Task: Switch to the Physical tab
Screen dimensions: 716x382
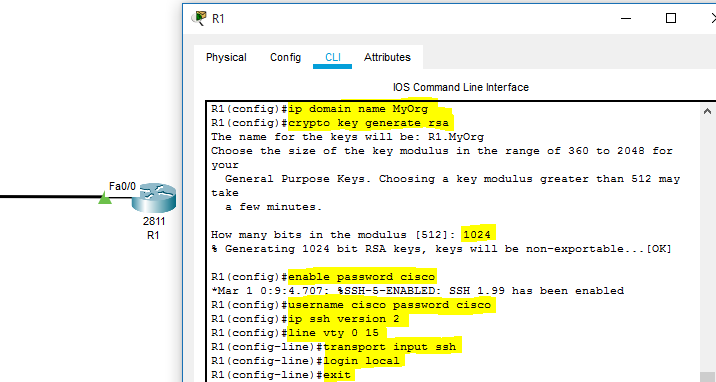Action: click(226, 58)
